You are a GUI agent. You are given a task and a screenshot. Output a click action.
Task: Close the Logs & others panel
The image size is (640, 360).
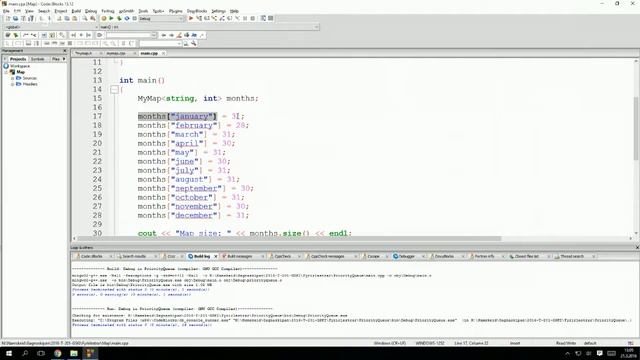(637, 248)
